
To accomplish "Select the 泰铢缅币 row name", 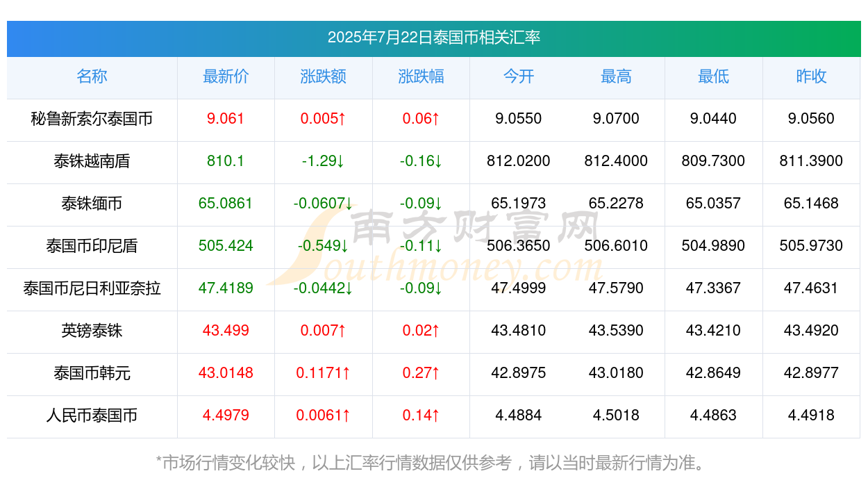I will [92, 204].
